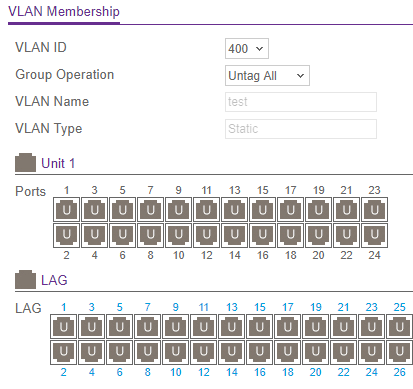413x389 pixels.
Task: Click the VLAN Type field
Action: [301, 129]
